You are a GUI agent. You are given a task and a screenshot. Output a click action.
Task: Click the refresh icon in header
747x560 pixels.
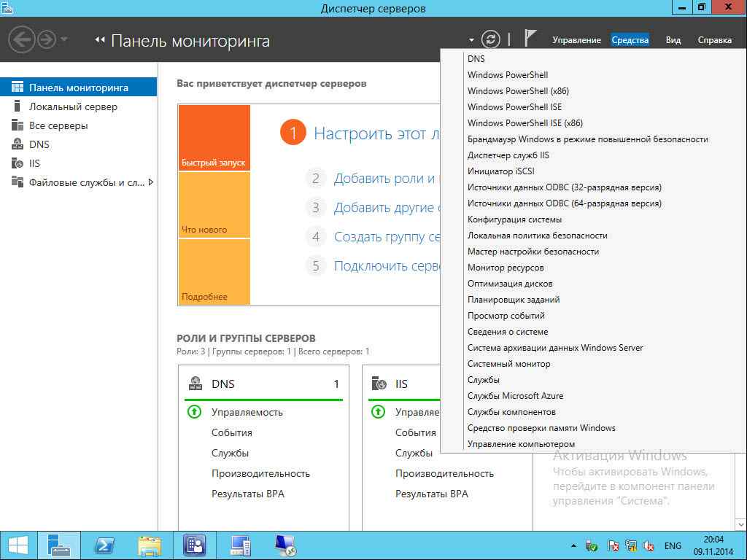[492, 39]
